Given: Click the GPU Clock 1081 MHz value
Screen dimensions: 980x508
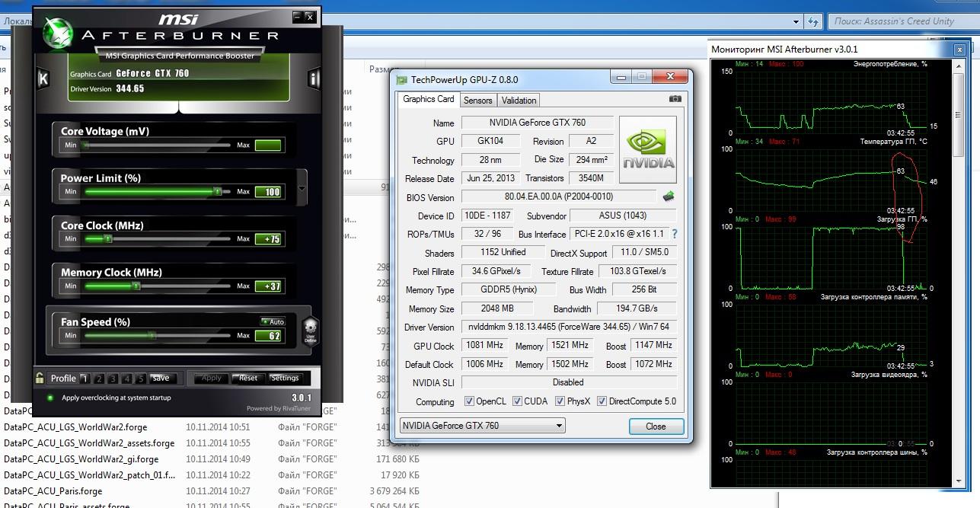Looking at the screenshot, I should [x=484, y=346].
